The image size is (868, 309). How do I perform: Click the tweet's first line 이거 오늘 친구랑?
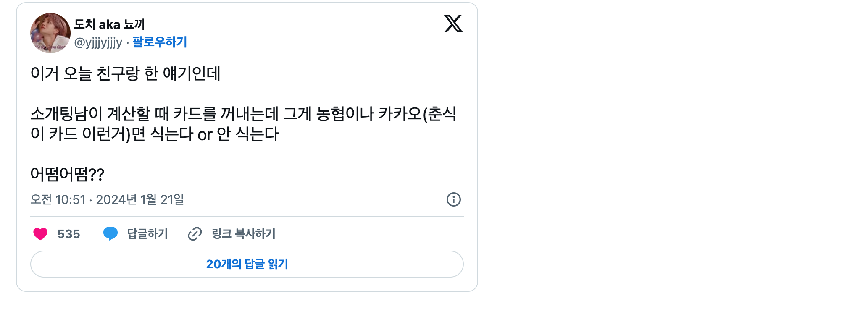pos(125,73)
